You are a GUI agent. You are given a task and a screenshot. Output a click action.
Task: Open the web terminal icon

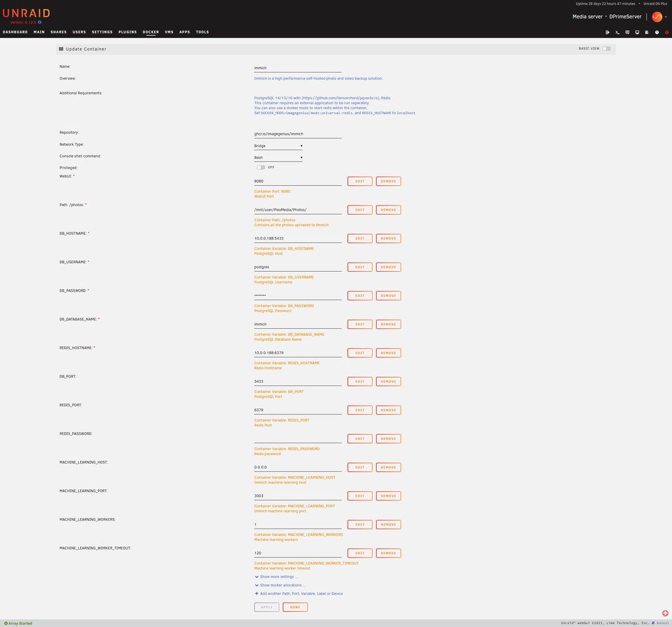pyautogui.click(x=617, y=32)
